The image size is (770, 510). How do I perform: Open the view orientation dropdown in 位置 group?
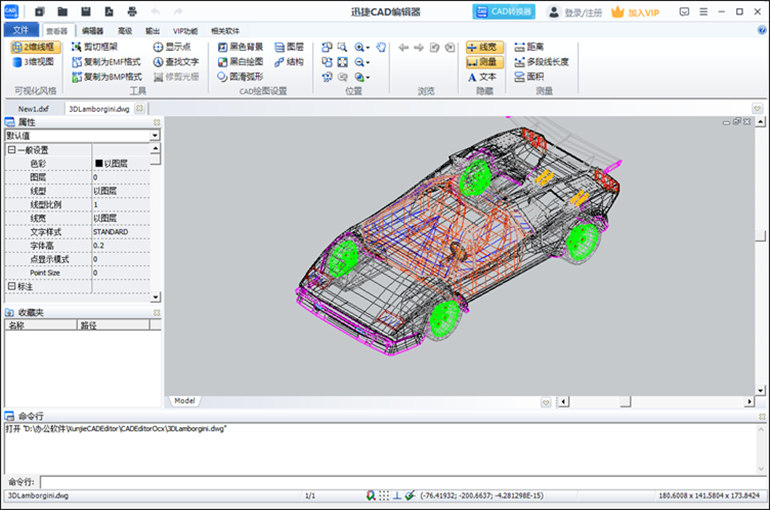368,77
